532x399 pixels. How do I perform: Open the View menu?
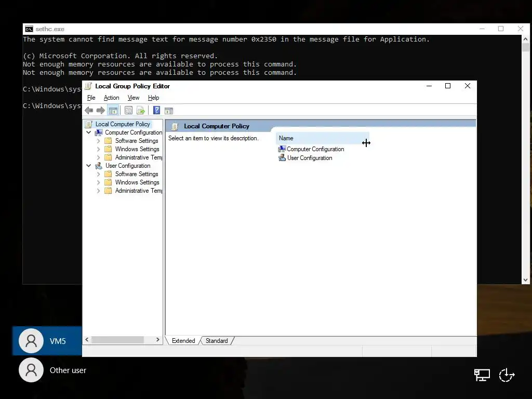click(x=134, y=98)
